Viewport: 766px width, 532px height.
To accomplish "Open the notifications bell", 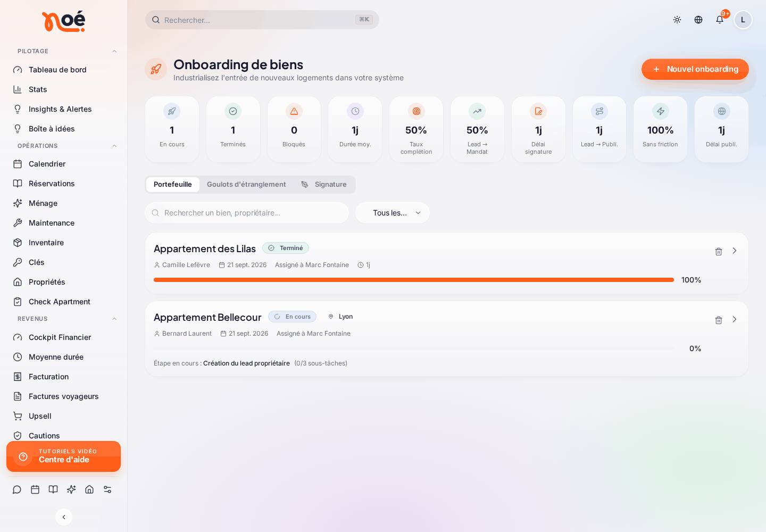I will point(720,20).
